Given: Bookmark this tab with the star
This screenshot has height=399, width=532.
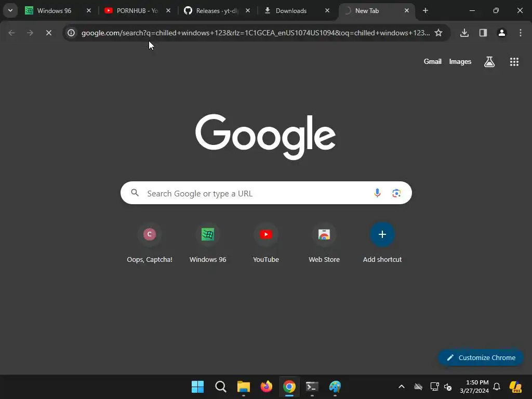Looking at the screenshot, I should [438, 33].
